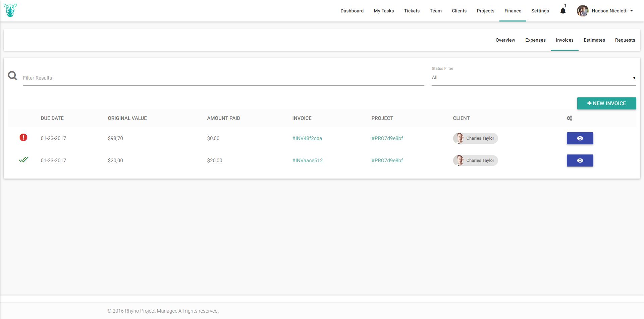Select the Finance menu item
644x319 pixels.
pos(513,11)
